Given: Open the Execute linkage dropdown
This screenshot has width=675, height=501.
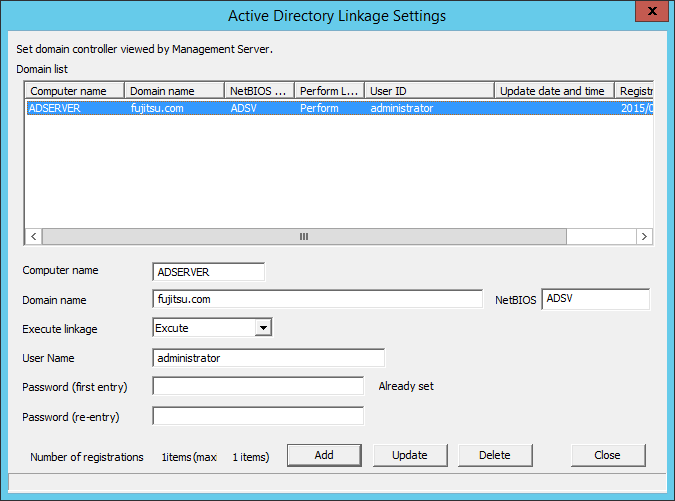Looking at the screenshot, I should 263,328.
